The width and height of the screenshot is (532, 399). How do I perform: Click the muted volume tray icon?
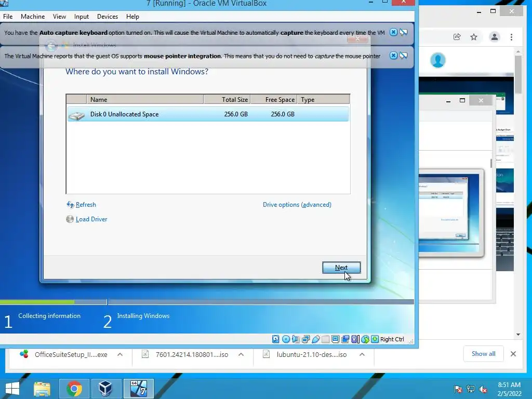click(483, 389)
